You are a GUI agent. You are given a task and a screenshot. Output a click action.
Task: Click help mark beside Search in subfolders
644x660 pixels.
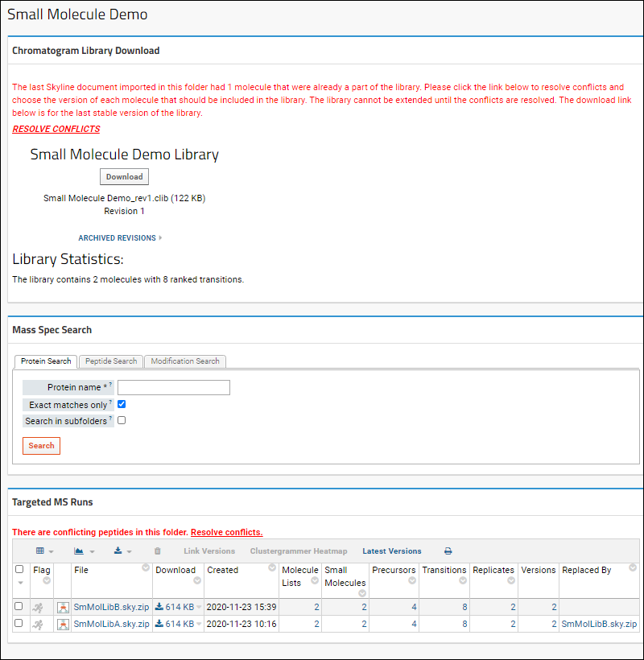click(110, 418)
